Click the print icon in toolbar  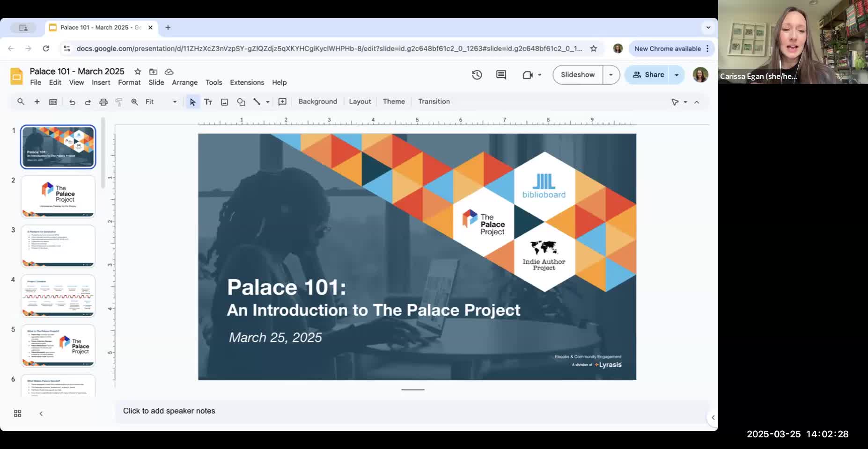click(103, 102)
